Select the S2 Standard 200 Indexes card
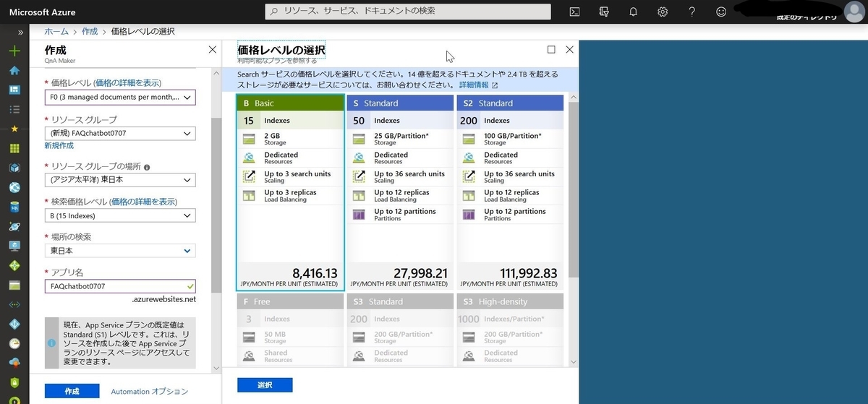The image size is (868, 404). (x=510, y=192)
